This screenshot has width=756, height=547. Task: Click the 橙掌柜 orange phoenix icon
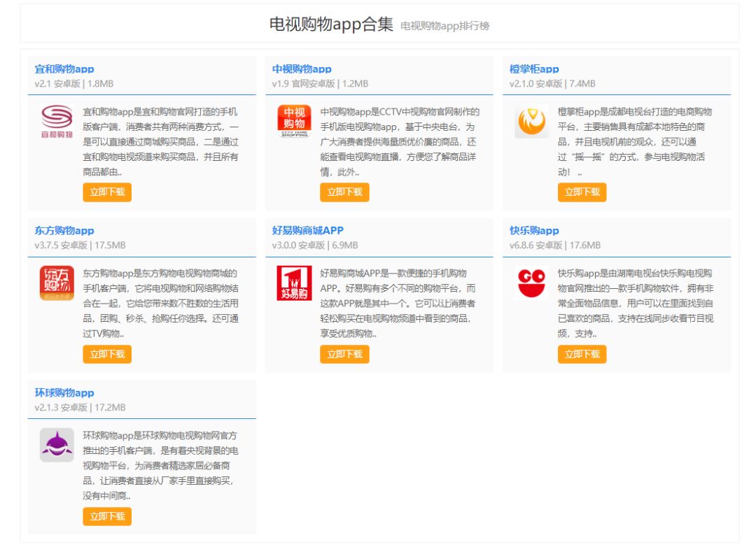[x=531, y=122]
